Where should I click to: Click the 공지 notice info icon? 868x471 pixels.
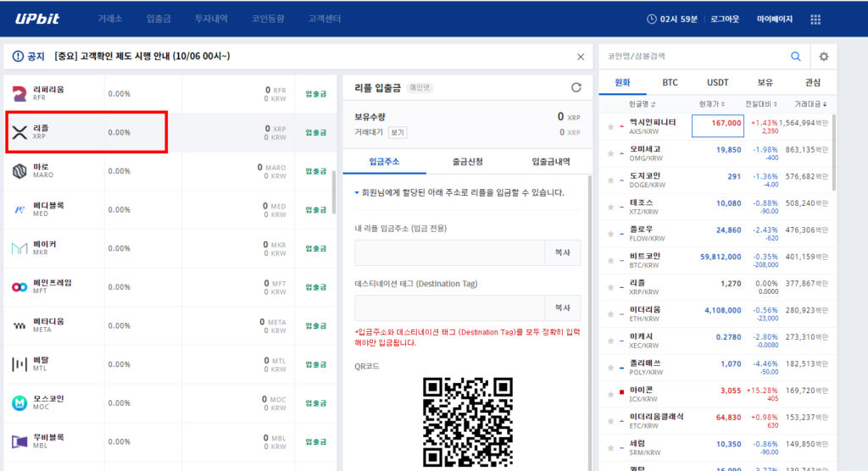point(18,56)
